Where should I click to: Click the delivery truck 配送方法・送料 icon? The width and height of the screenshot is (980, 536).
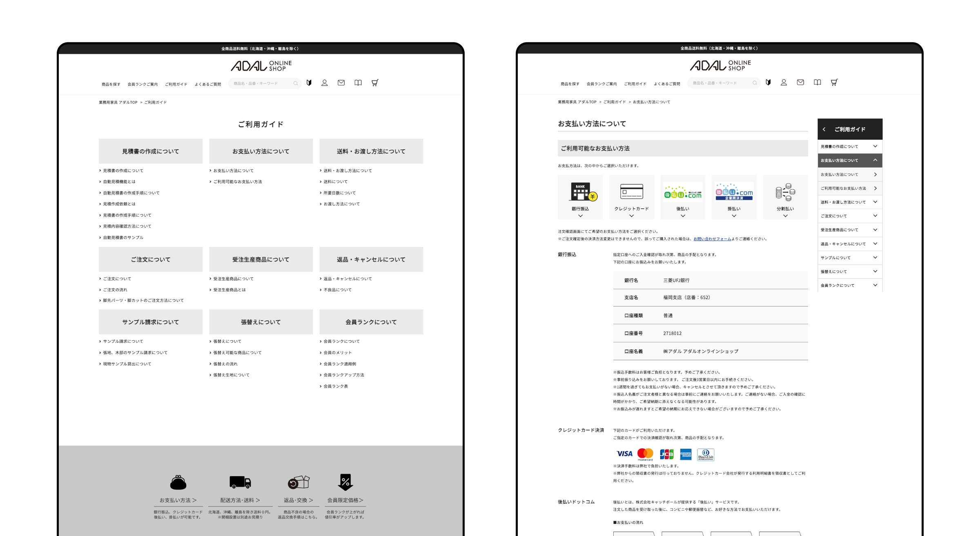tap(240, 483)
